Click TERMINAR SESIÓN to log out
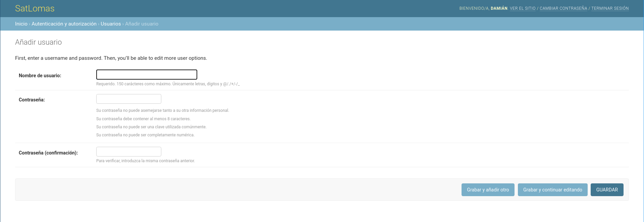This screenshot has height=222, width=644. pos(610,8)
